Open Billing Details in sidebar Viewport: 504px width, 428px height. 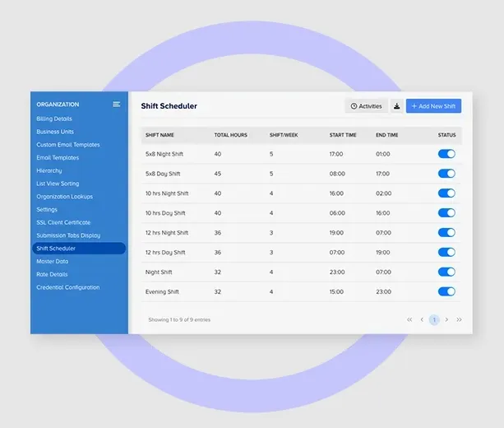coord(54,119)
